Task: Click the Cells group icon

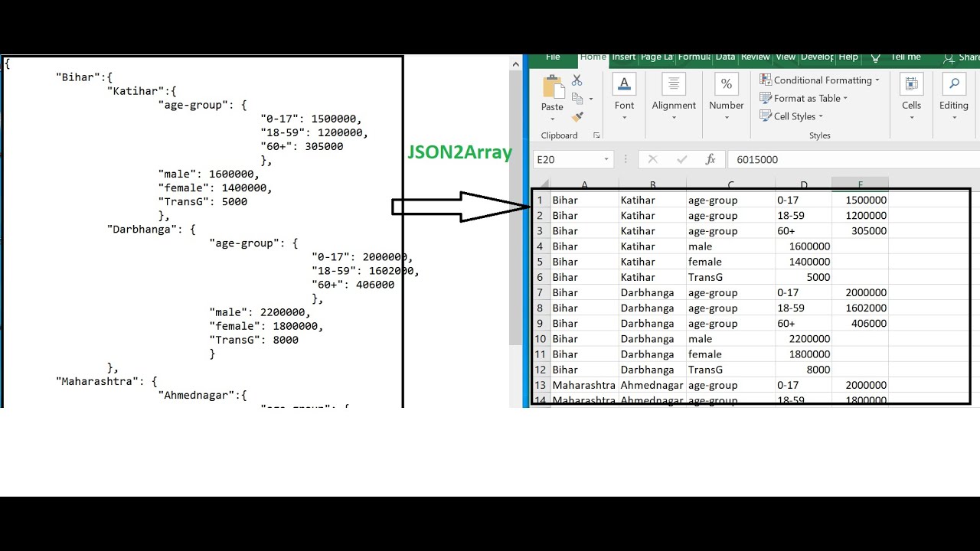Action: [911, 84]
